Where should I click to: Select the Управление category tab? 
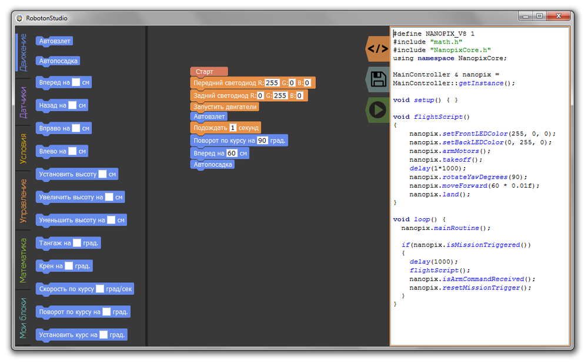coord(23,201)
